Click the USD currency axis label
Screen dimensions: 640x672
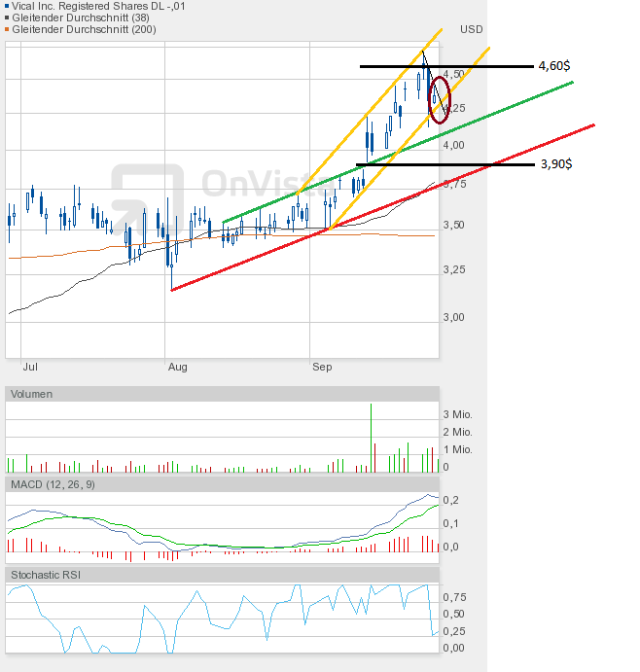pyautogui.click(x=472, y=29)
